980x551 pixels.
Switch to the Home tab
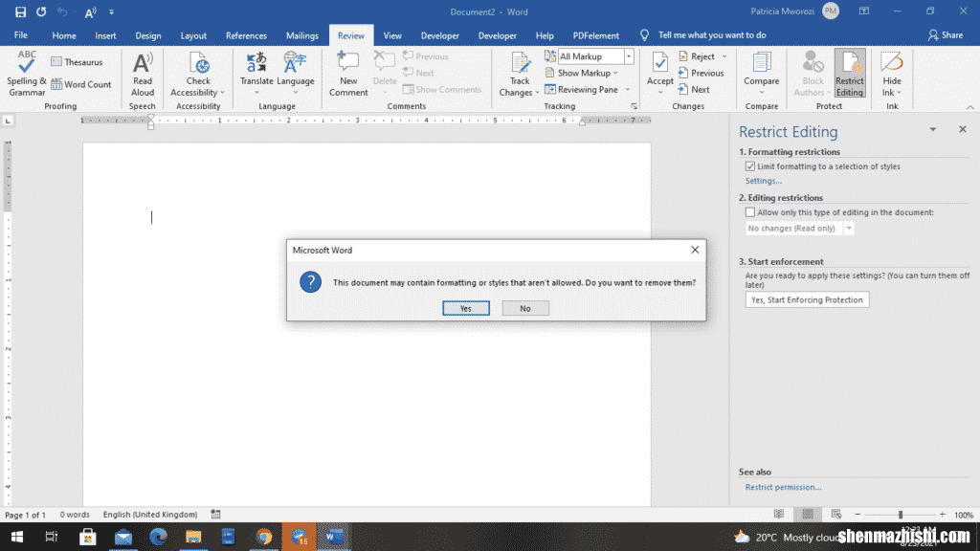click(64, 35)
